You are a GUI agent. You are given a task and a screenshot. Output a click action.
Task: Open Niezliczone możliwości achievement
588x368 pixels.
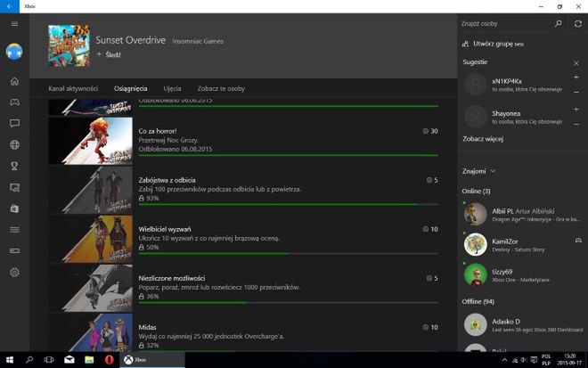[243, 288]
